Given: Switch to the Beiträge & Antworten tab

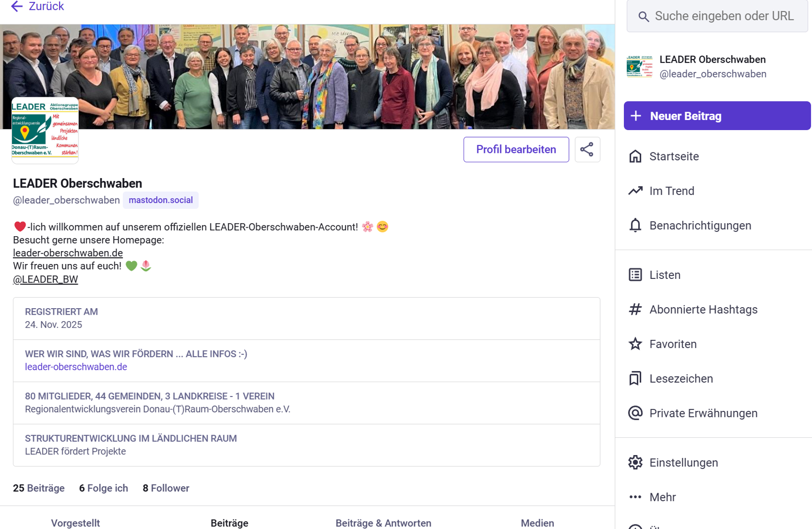Looking at the screenshot, I should [383, 523].
